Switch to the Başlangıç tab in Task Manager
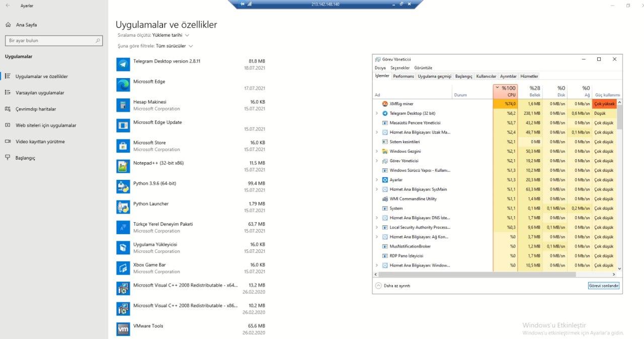The width and height of the screenshot is (644, 339). click(x=464, y=76)
